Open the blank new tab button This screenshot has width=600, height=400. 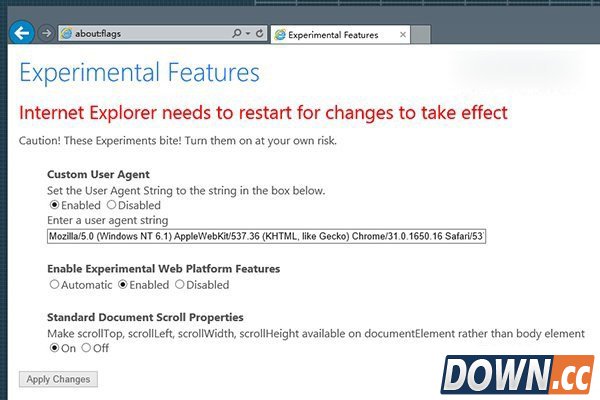(x=424, y=34)
